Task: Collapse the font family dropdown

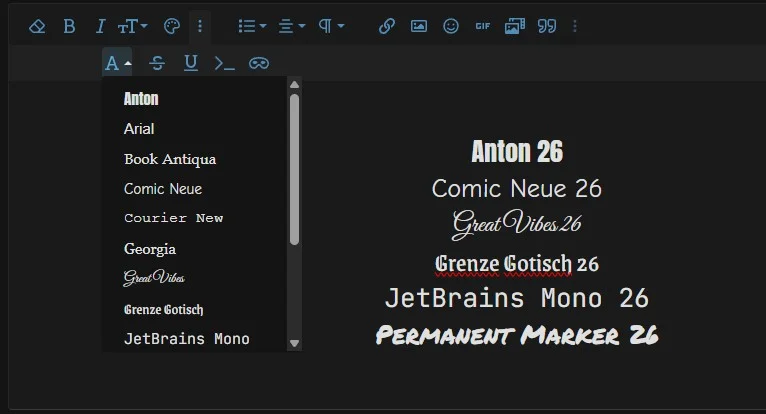Action: click(117, 63)
